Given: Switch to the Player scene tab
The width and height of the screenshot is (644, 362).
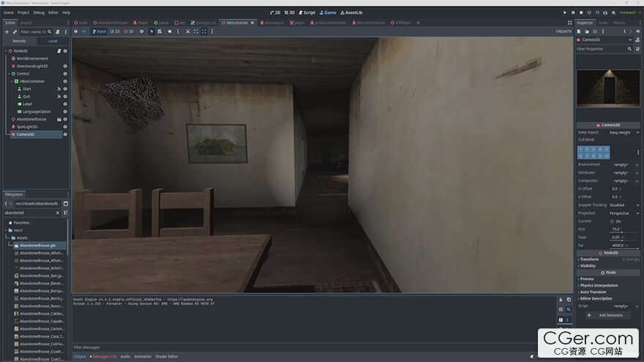Looking at the screenshot, I should 141,23.
